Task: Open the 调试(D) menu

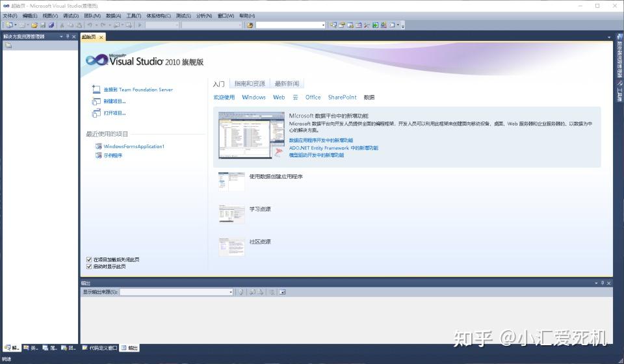Action: (x=71, y=16)
